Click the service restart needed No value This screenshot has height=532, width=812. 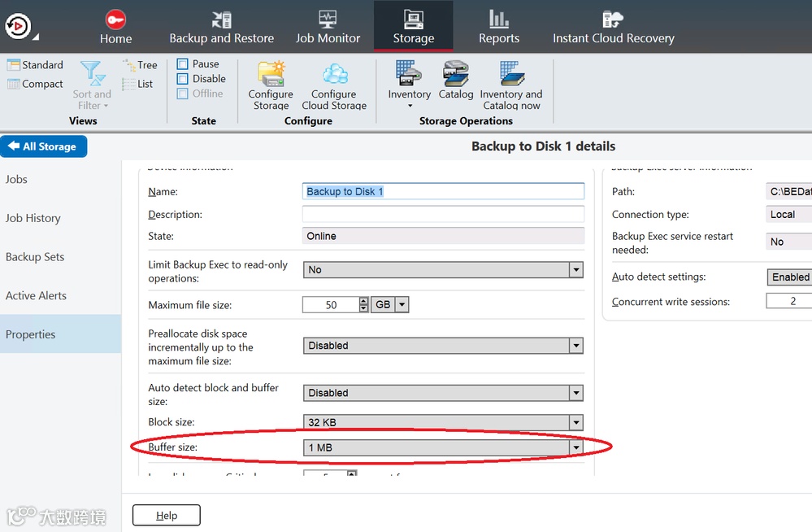(x=788, y=242)
